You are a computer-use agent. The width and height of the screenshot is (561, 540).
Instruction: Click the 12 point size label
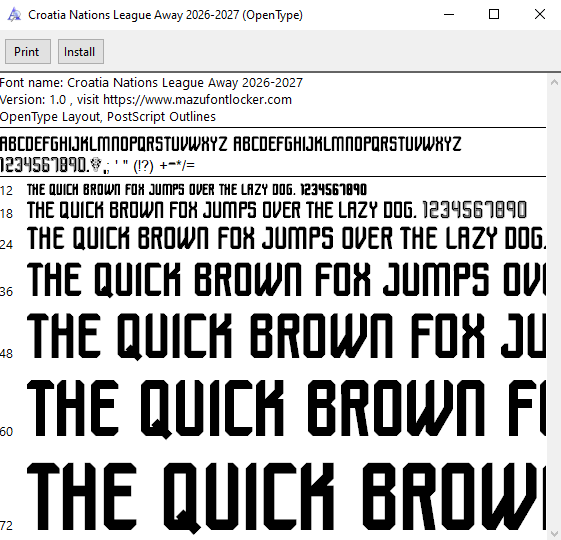pyautogui.click(x=6, y=191)
